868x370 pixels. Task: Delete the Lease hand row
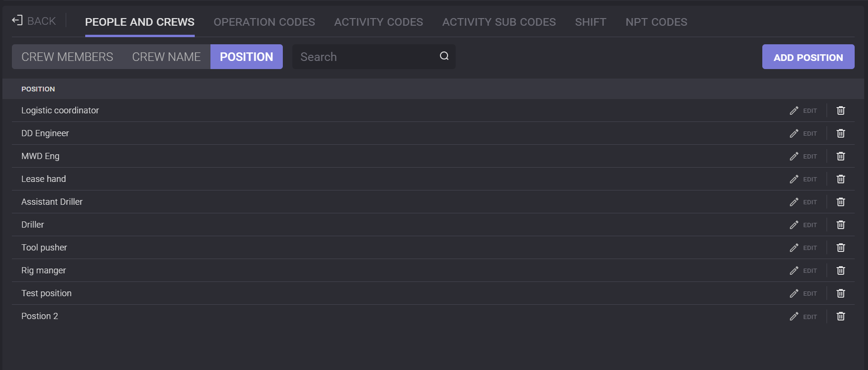[x=840, y=179]
